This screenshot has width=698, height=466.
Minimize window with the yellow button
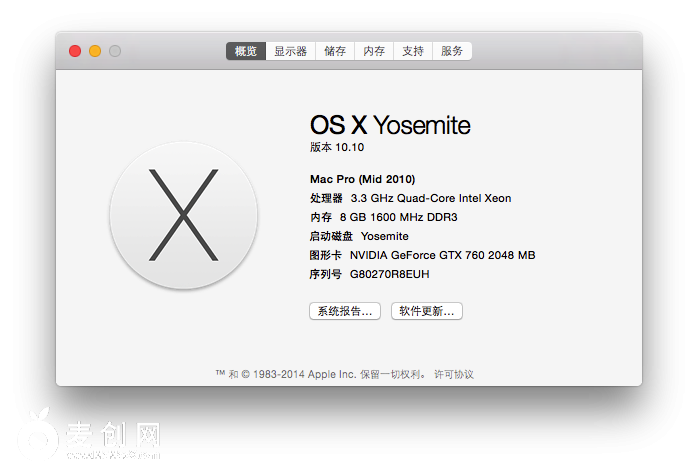(95, 51)
